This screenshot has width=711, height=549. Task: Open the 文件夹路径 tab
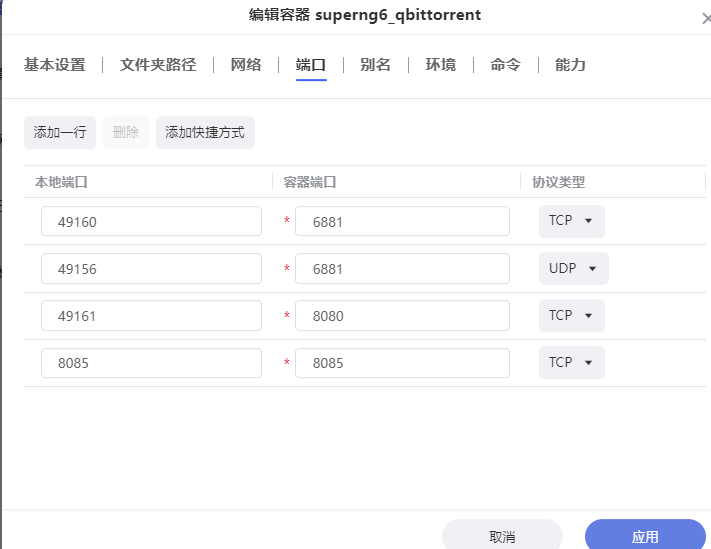click(158, 65)
